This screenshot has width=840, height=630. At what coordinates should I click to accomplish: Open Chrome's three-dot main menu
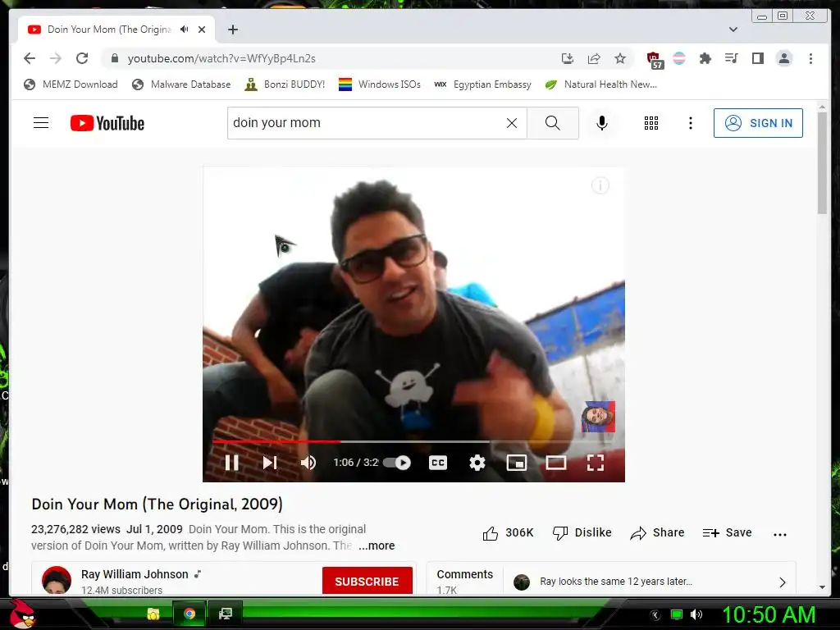(x=810, y=58)
